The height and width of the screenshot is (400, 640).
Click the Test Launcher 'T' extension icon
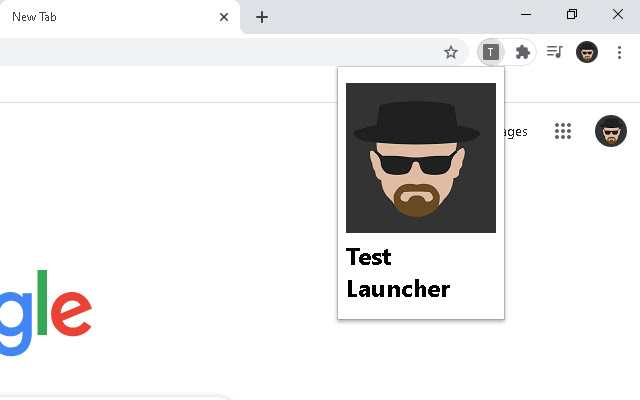491,52
